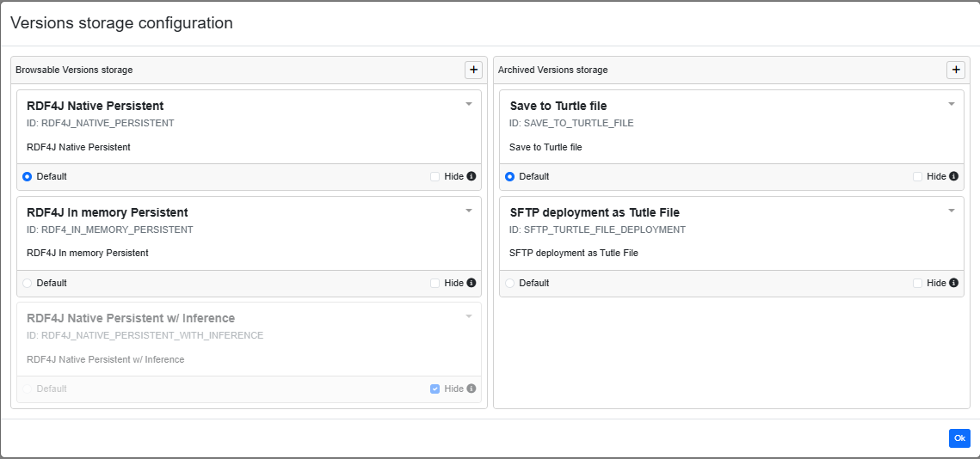The image size is (980, 459).
Task: Set SFTP deployment as Default
Action: pos(509,283)
